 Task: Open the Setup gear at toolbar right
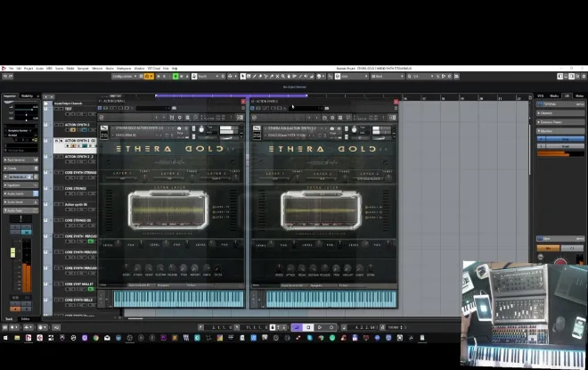coord(584,76)
